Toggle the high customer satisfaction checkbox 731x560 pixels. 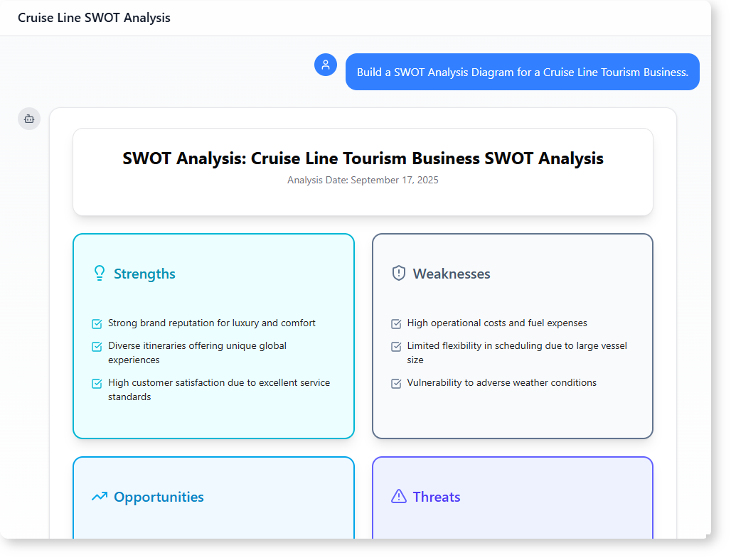[97, 384]
